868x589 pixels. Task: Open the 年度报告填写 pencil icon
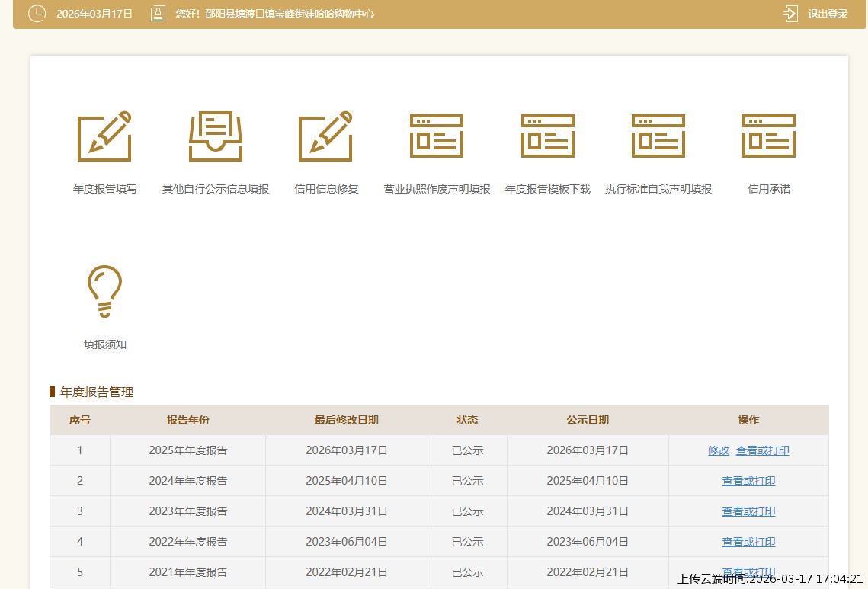pos(104,136)
